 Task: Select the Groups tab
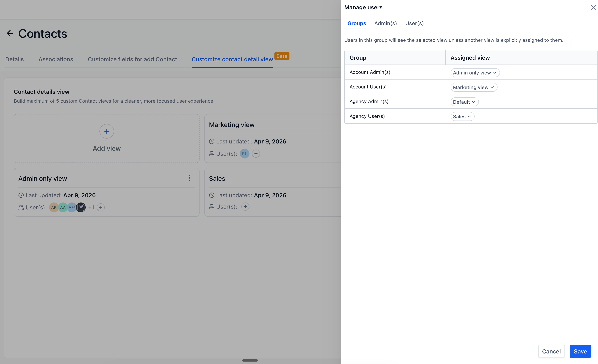tap(356, 23)
